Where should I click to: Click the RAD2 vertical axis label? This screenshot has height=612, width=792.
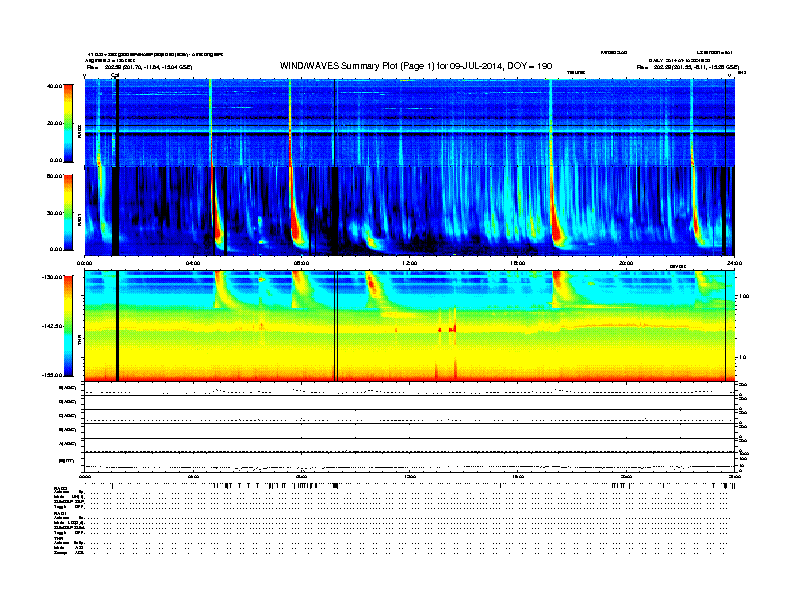pyautogui.click(x=79, y=132)
